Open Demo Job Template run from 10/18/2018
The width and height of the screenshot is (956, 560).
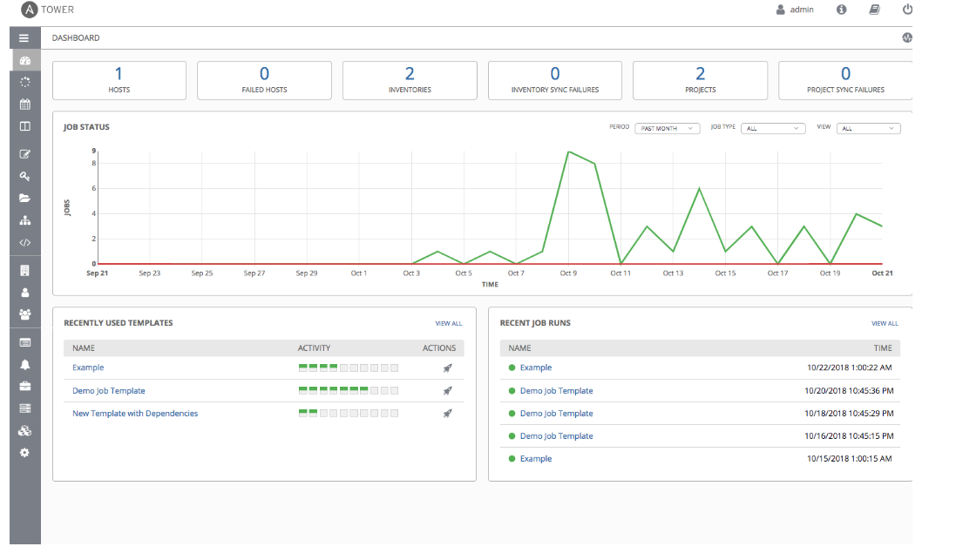point(557,413)
